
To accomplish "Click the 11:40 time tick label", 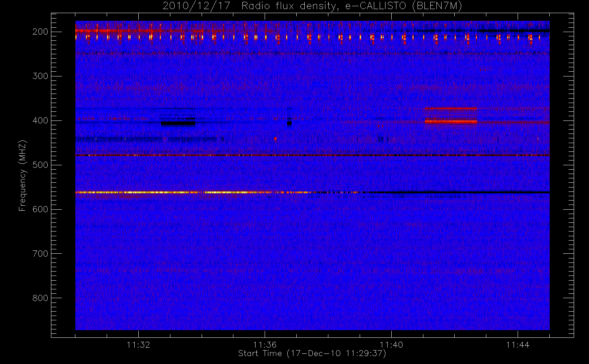I will coord(391,345).
